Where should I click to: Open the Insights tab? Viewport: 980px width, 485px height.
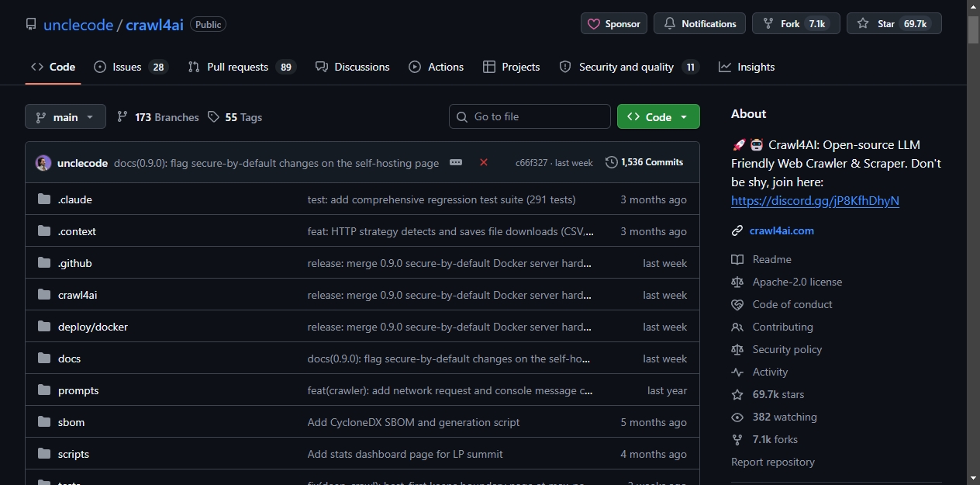(x=747, y=67)
